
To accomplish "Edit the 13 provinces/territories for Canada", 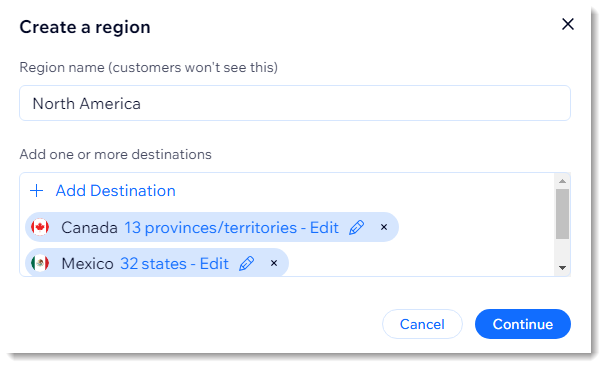I will [x=231, y=228].
